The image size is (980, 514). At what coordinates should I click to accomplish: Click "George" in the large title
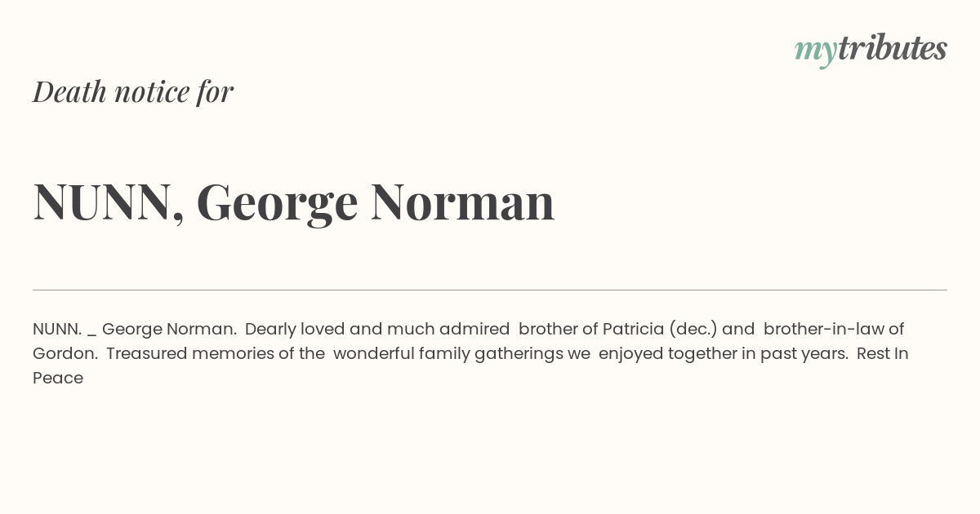(x=278, y=204)
